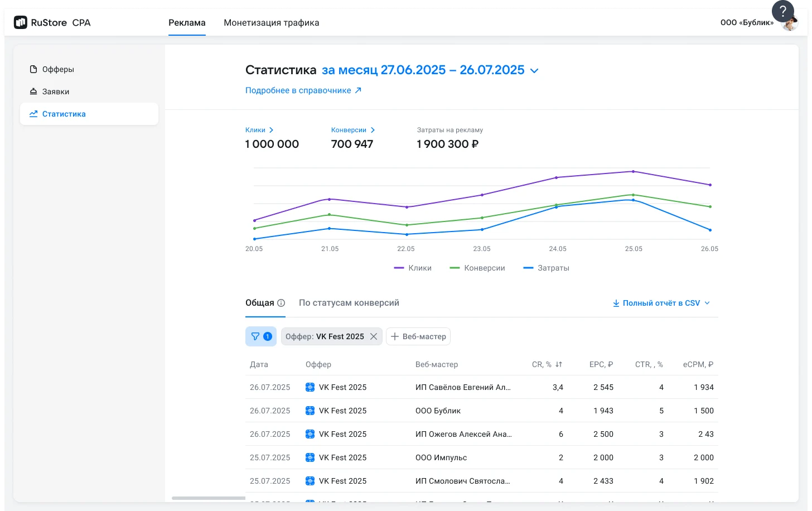
Task: Switch to По статусам конверсий tab
Action: (349, 303)
